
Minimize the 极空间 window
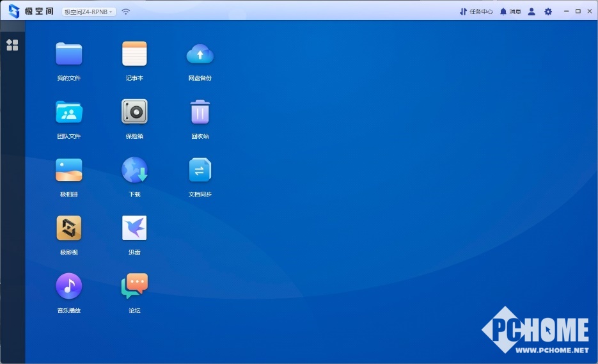pyautogui.click(x=567, y=12)
